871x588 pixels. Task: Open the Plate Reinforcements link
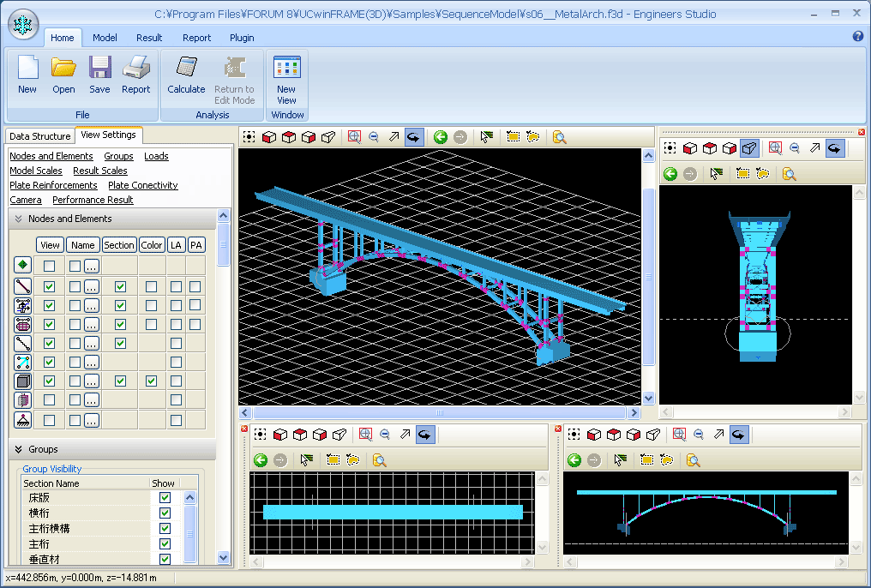[x=53, y=185]
